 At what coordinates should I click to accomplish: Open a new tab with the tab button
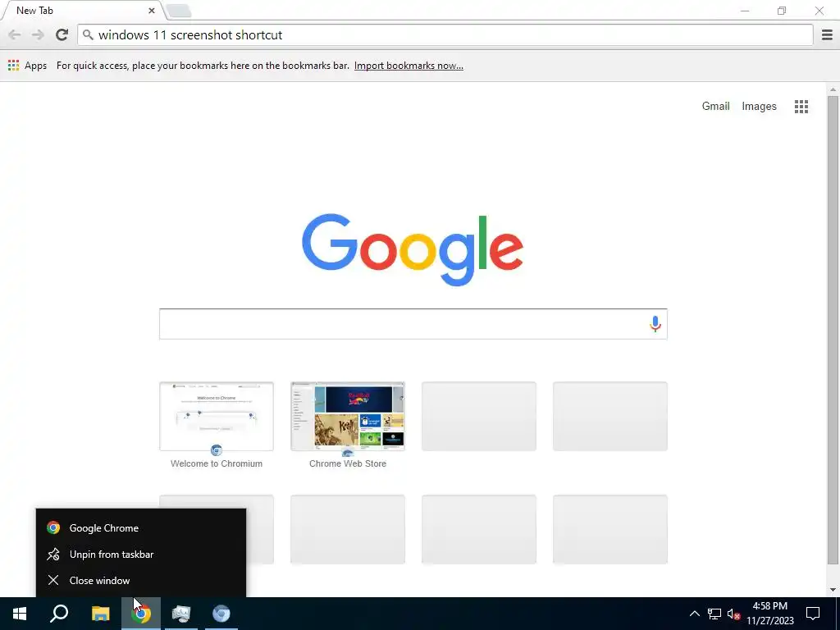point(178,11)
